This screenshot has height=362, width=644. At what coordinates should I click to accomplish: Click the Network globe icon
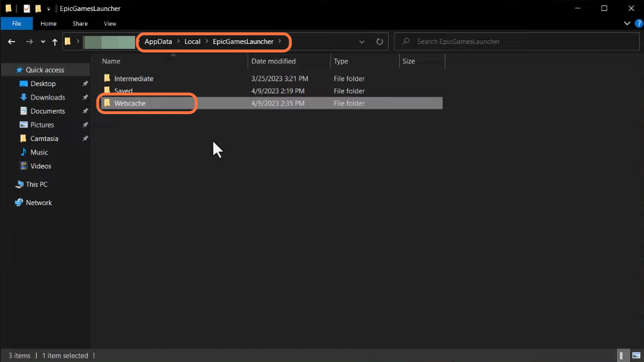coord(19,202)
